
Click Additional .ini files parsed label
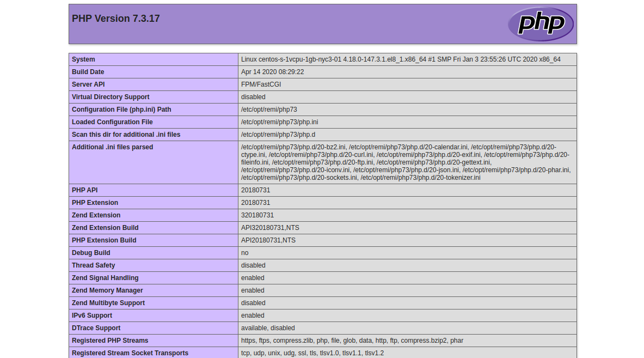click(113, 147)
